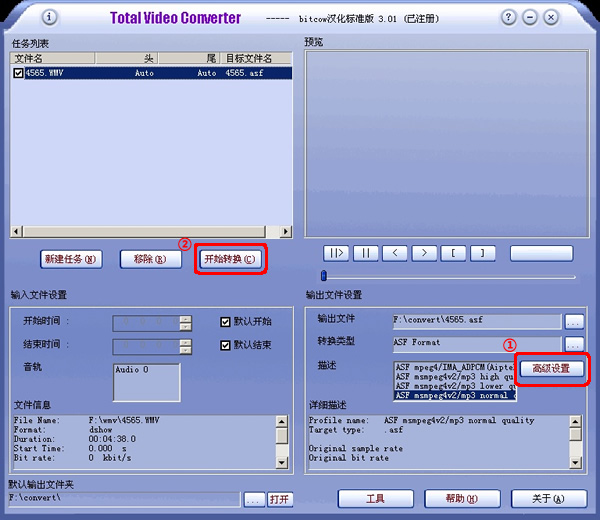Image resolution: width=600 pixels, height=520 pixels.
Task: Click the 开始转换 button
Action: click(230, 259)
